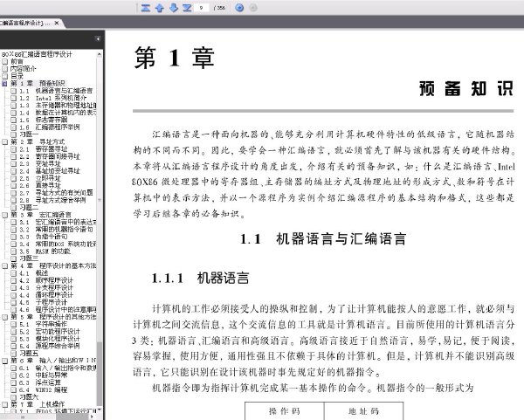Open bookmark 1.6 汇编源程序举例

pos(50,127)
